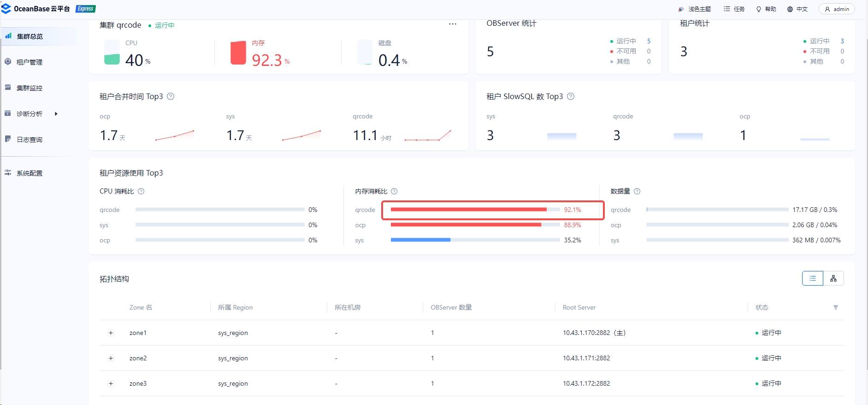Screen dimensions: 868x405
Task: Click the help lightbulb icon
Action: point(759,9)
